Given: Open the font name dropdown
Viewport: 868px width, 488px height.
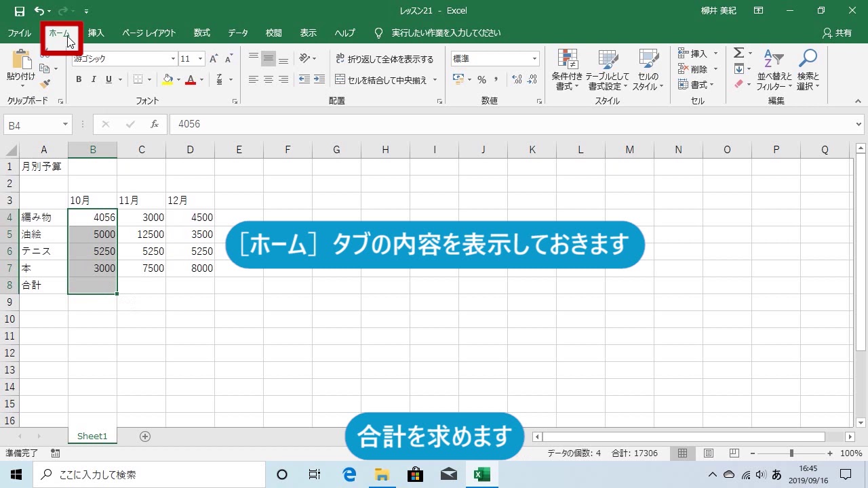Looking at the screenshot, I should pos(173,58).
